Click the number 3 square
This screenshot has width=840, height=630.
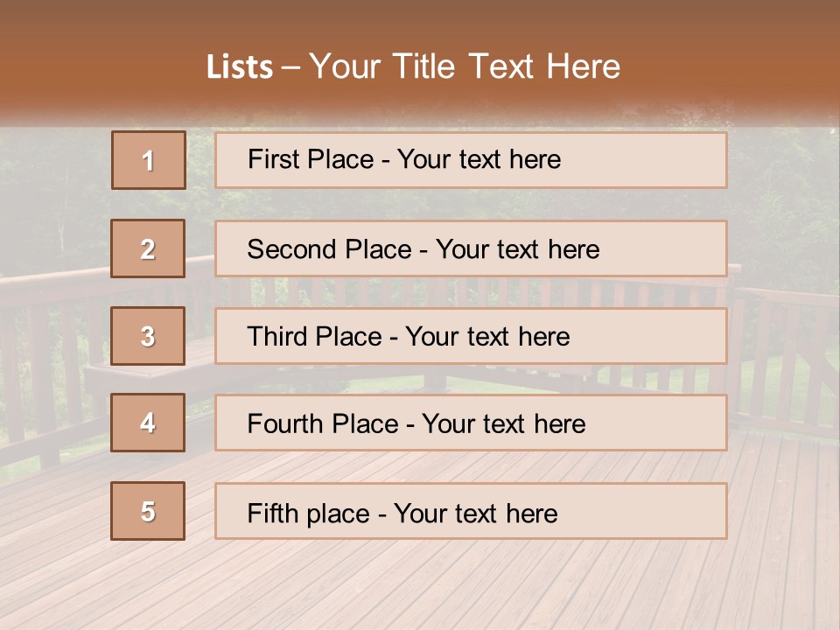tap(148, 336)
